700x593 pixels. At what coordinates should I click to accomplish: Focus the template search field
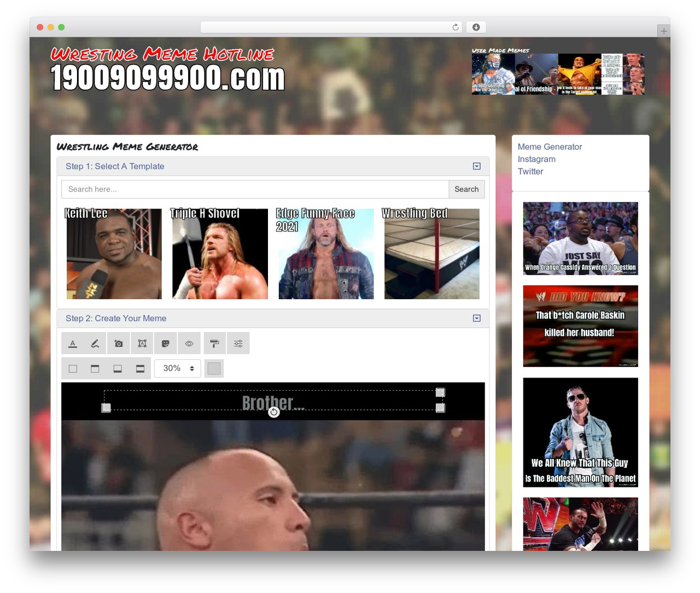pos(255,189)
